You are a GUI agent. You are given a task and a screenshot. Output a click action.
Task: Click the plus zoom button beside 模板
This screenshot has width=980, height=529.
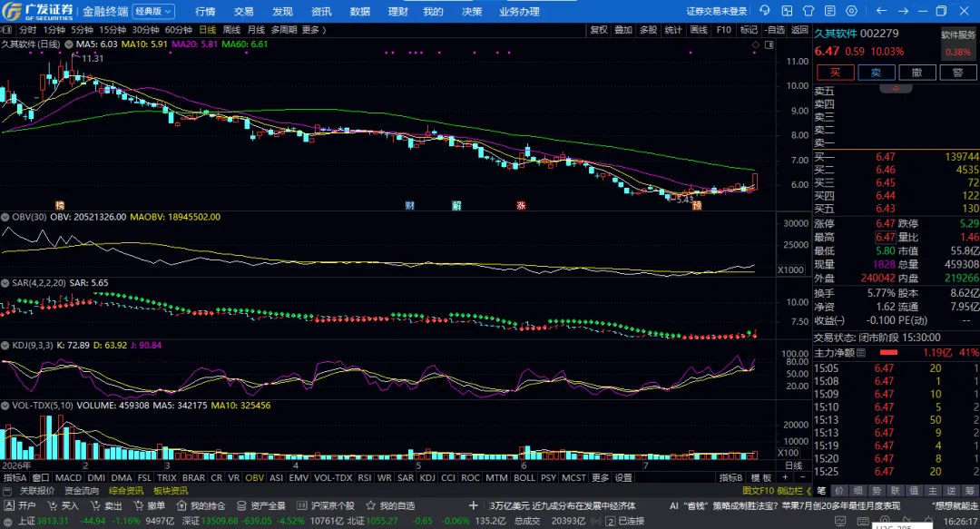(786, 477)
